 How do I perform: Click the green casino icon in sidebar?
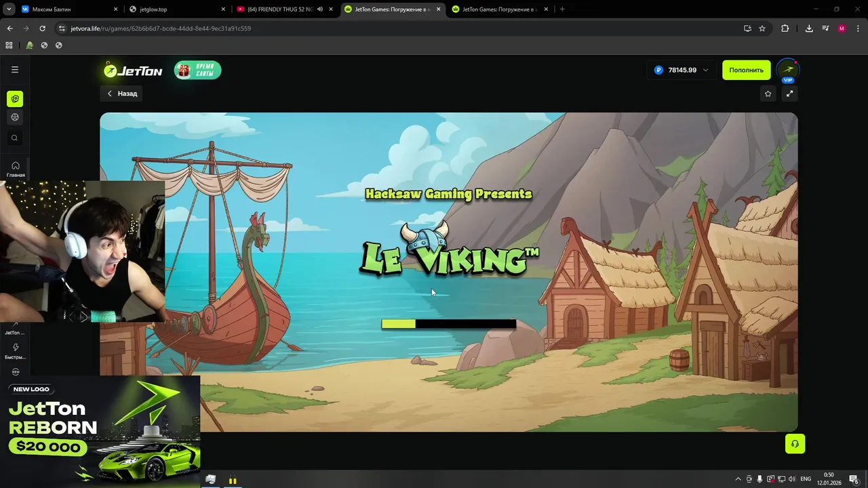[x=15, y=99]
